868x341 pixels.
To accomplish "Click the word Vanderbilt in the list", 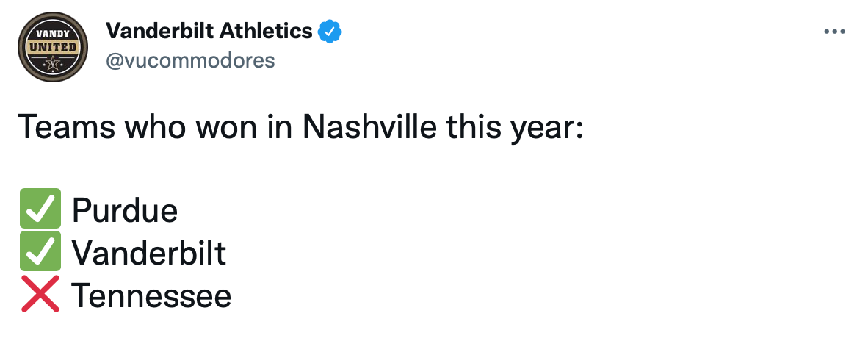I will [149, 254].
